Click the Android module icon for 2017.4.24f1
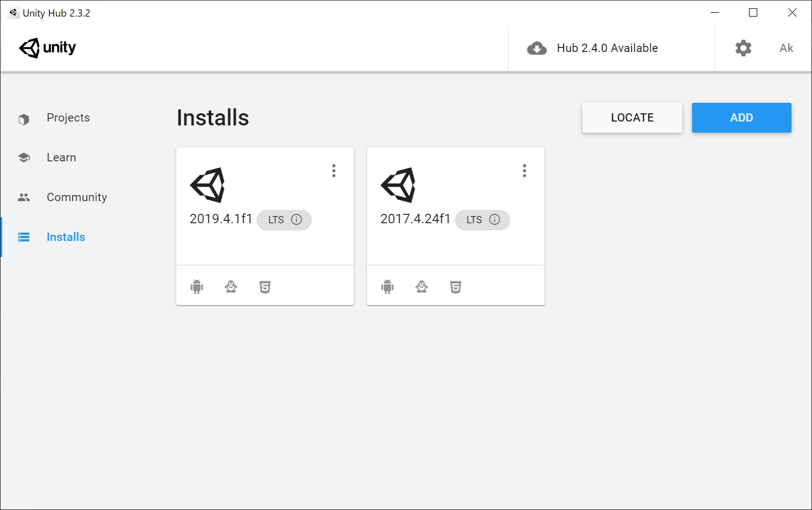The image size is (812, 510). [387, 287]
